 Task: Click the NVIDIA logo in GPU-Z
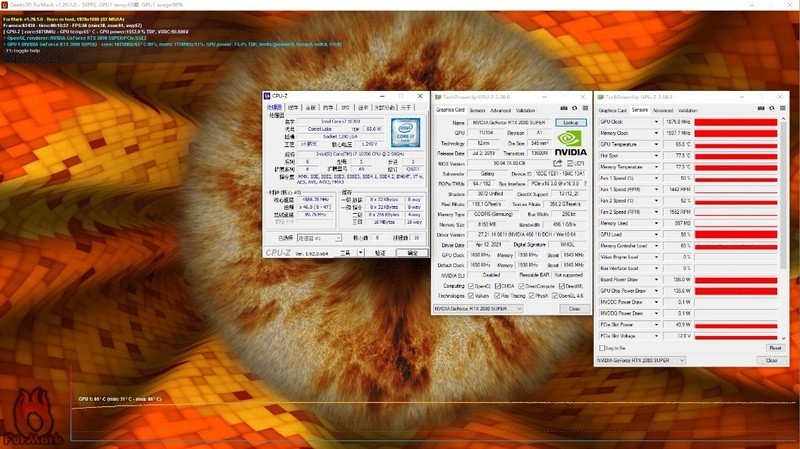(x=569, y=142)
